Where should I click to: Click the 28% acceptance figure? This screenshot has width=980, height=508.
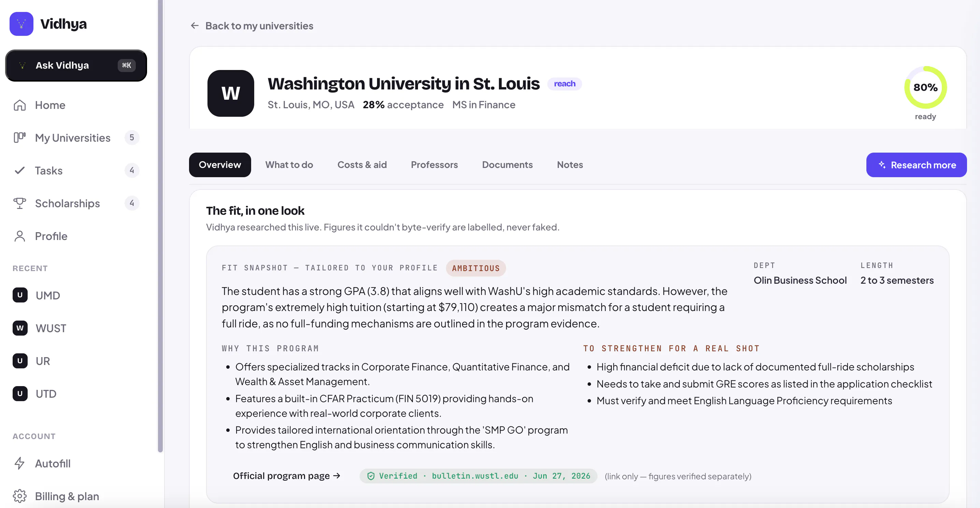pos(403,105)
